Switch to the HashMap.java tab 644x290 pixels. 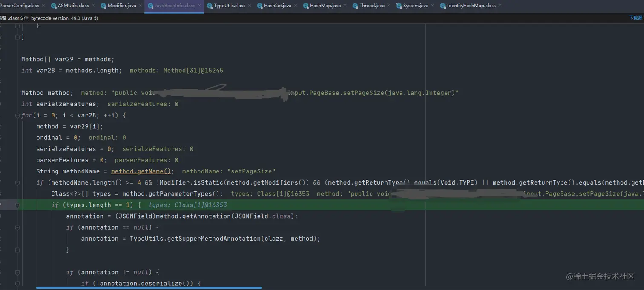point(325,6)
